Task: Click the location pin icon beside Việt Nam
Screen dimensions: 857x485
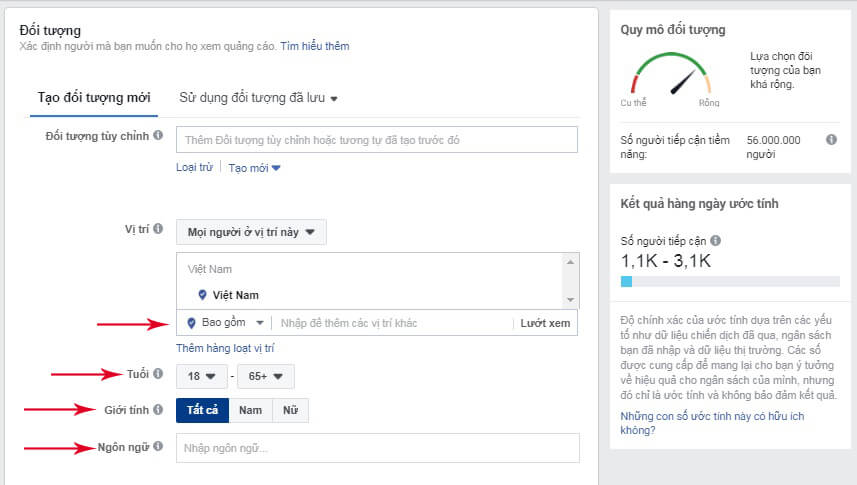Action: (x=203, y=295)
